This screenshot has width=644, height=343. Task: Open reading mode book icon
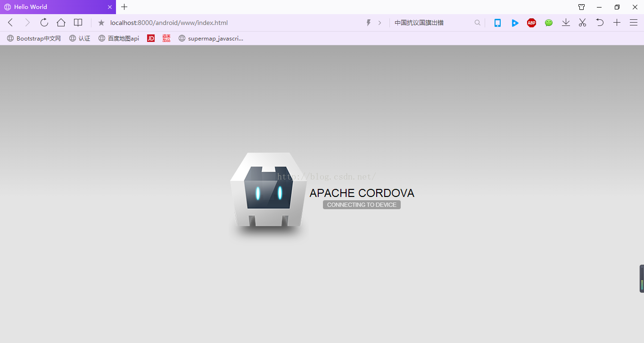coord(78,23)
